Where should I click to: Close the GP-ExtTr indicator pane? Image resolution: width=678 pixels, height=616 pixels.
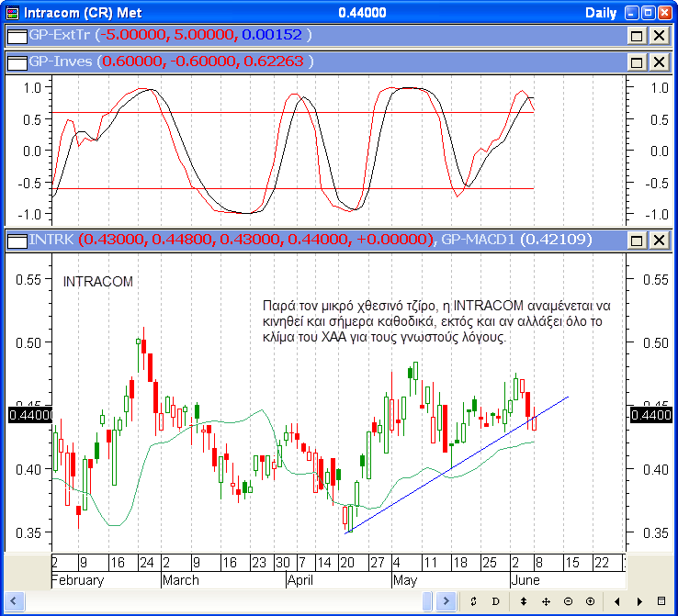tap(659, 36)
